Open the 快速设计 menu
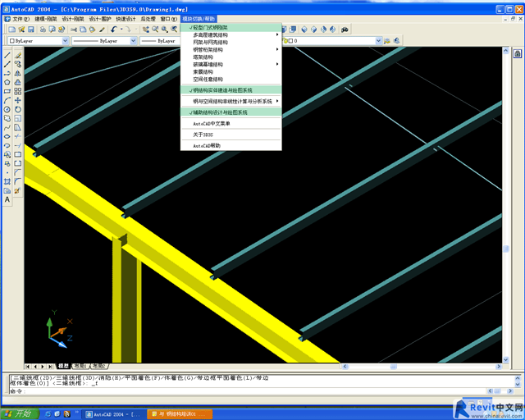525x420 pixels. [x=126, y=19]
